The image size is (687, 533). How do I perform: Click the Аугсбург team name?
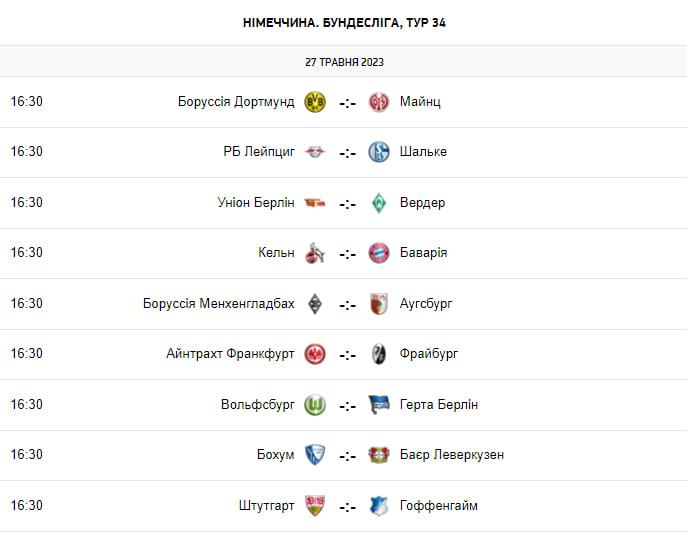tap(426, 304)
